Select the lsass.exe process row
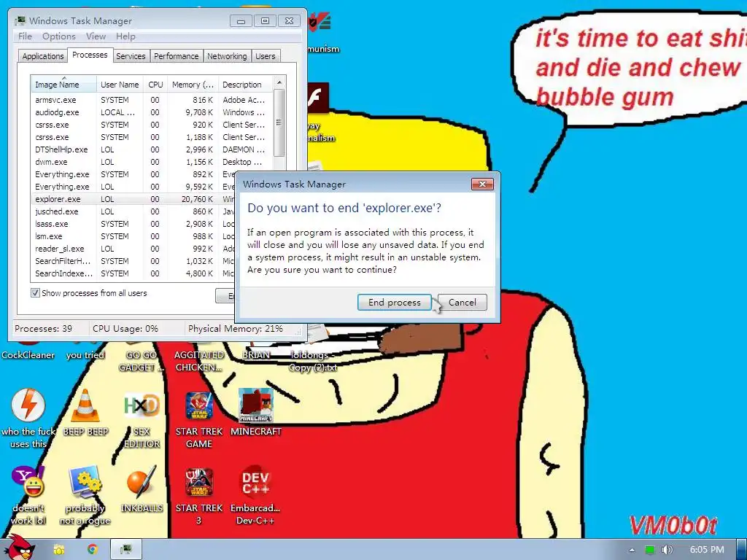The height and width of the screenshot is (560, 747). coord(133,224)
